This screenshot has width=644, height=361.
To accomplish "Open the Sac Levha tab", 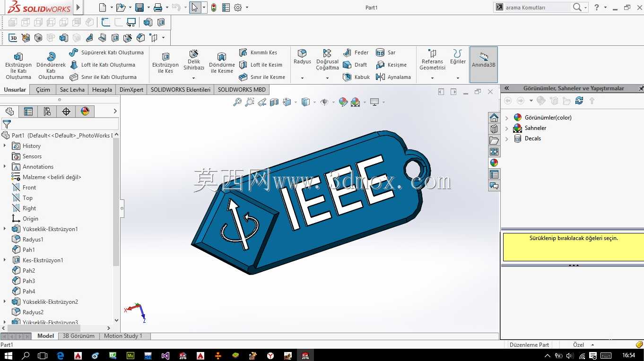I will (x=72, y=90).
